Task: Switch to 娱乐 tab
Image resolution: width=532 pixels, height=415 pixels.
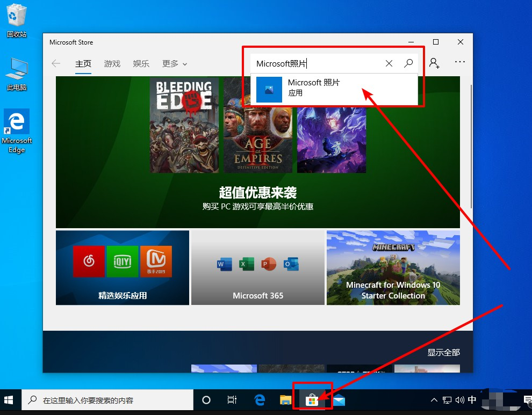Action: click(x=141, y=64)
